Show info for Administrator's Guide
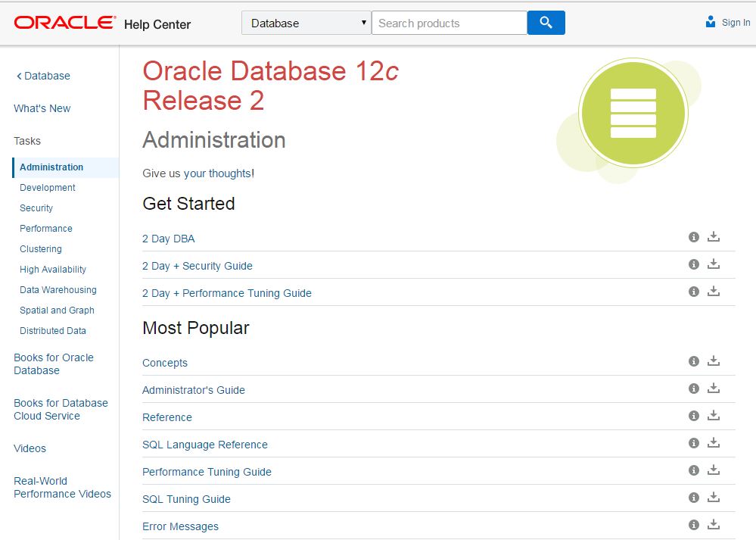756x540 pixels. (x=694, y=389)
